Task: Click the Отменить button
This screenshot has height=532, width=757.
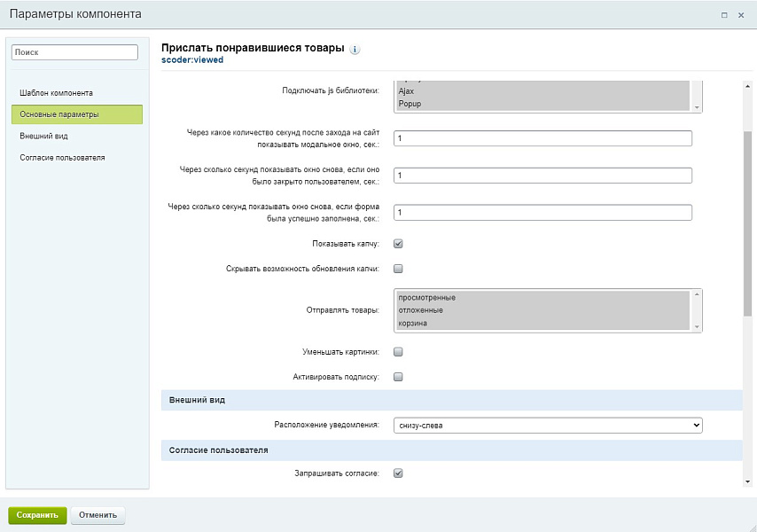Action: (x=98, y=515)
